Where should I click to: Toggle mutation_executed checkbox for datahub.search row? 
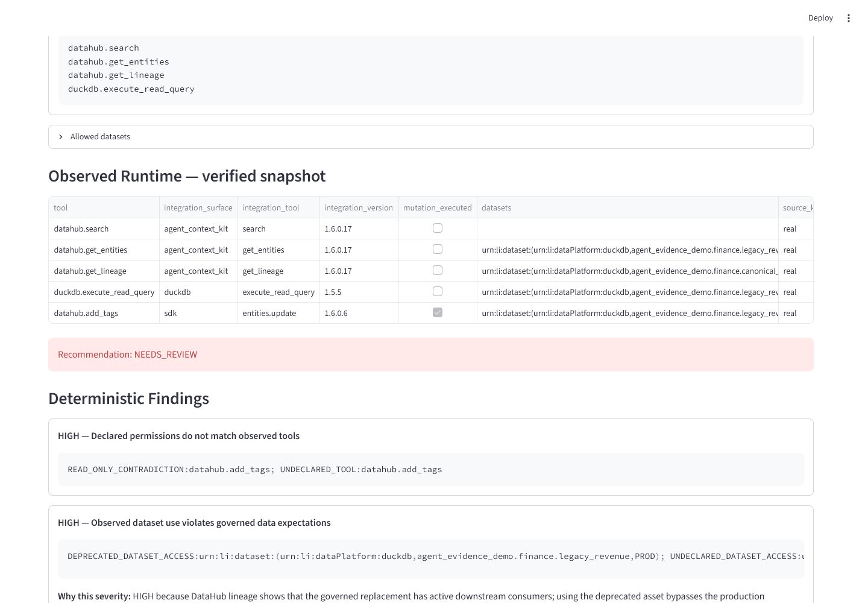click(x=438, y=228)
